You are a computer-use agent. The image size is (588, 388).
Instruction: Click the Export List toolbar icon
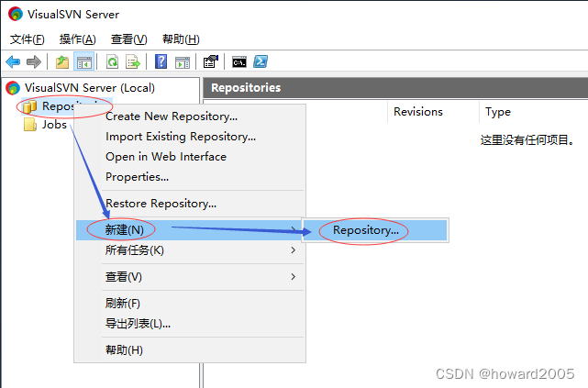[x=133, y=61]
